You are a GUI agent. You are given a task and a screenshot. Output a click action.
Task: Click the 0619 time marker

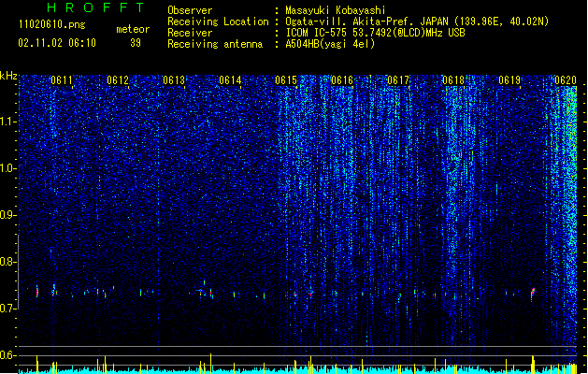coord(509,80)
